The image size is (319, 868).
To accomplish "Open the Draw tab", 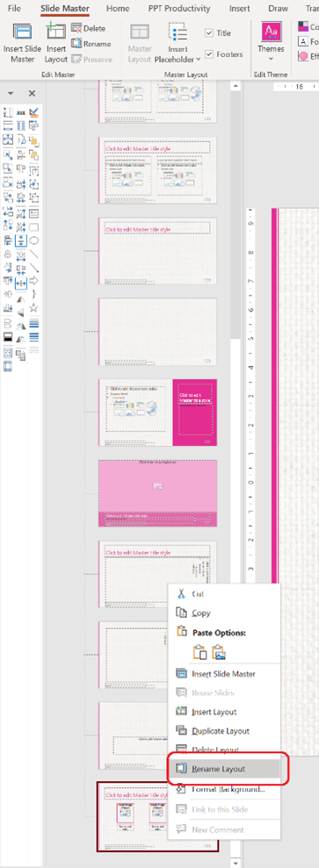I will click(278, 8).
